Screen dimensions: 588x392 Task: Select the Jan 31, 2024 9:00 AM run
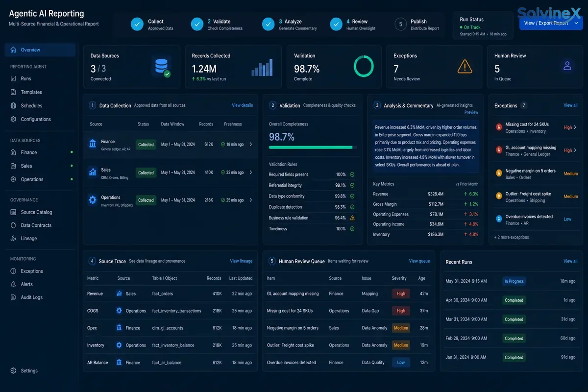511,357
